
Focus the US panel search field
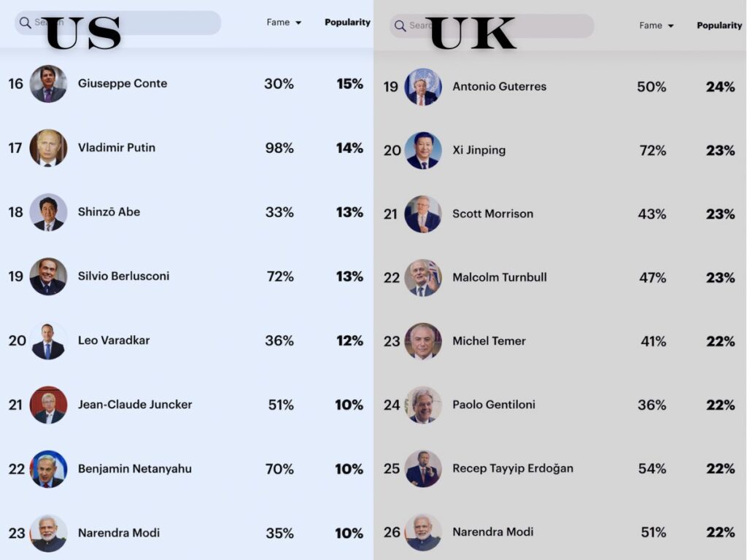(117, 23)
